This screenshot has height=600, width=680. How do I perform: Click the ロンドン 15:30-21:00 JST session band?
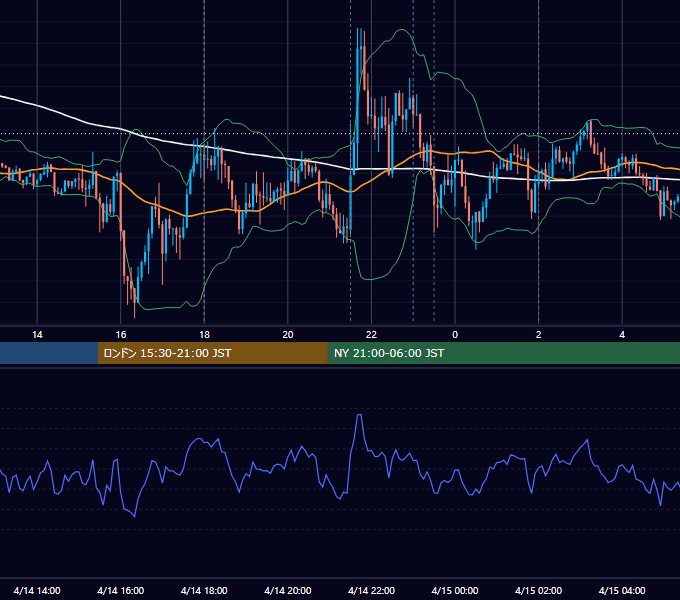click(x=212, y=353)
